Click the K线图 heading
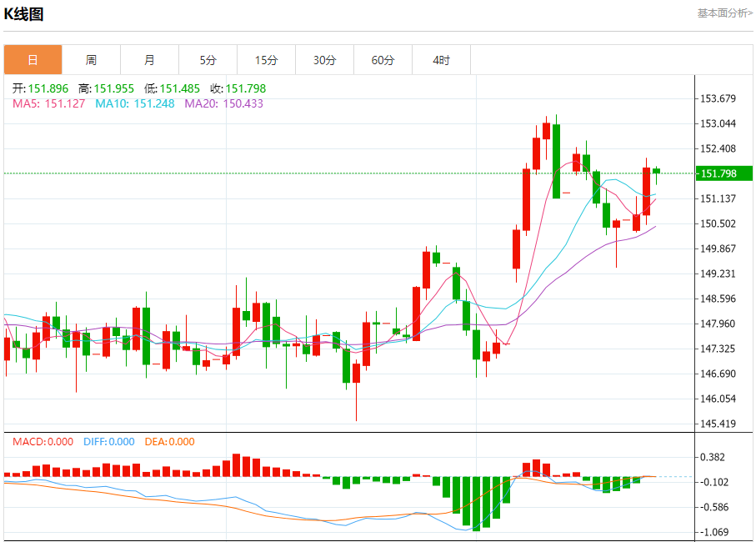The width and height of the screenshot is (756, 542). click(23, 14)
